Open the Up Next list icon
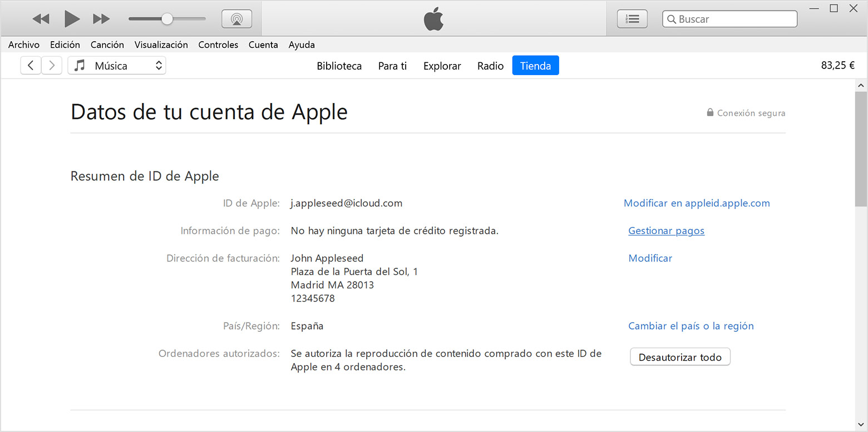 [632, 19]
